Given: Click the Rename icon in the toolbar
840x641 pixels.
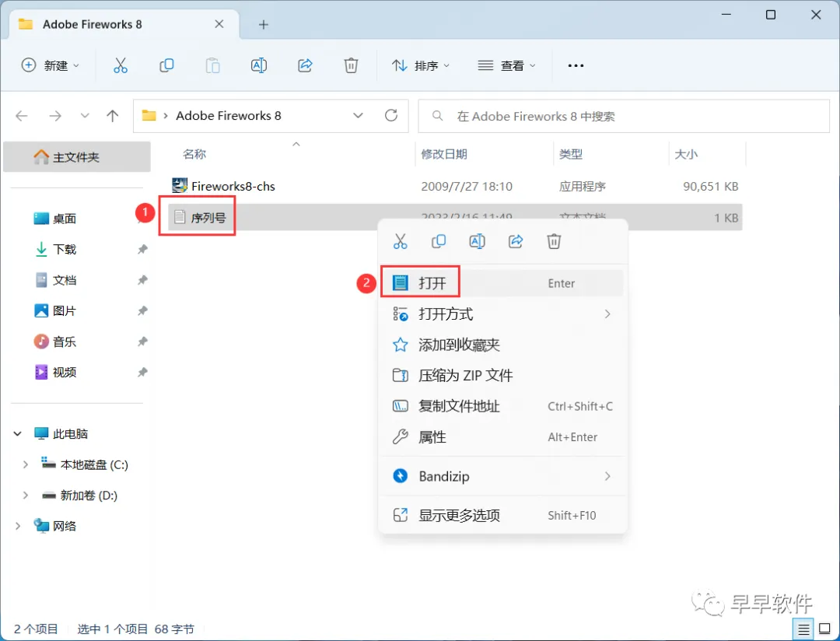Looking at the screenshot, I should (x=259, y=65).
